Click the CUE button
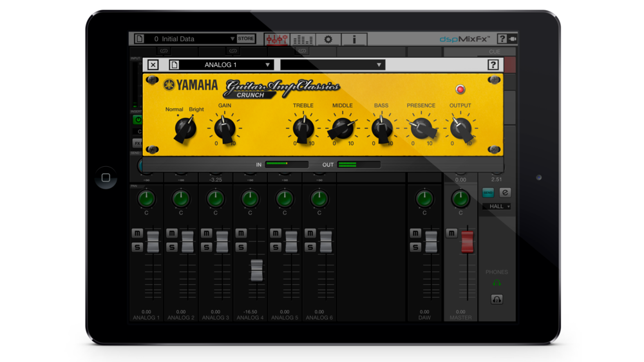Image resolution: width=644 pixels, height=362 pixels. [x=495, y=52]
